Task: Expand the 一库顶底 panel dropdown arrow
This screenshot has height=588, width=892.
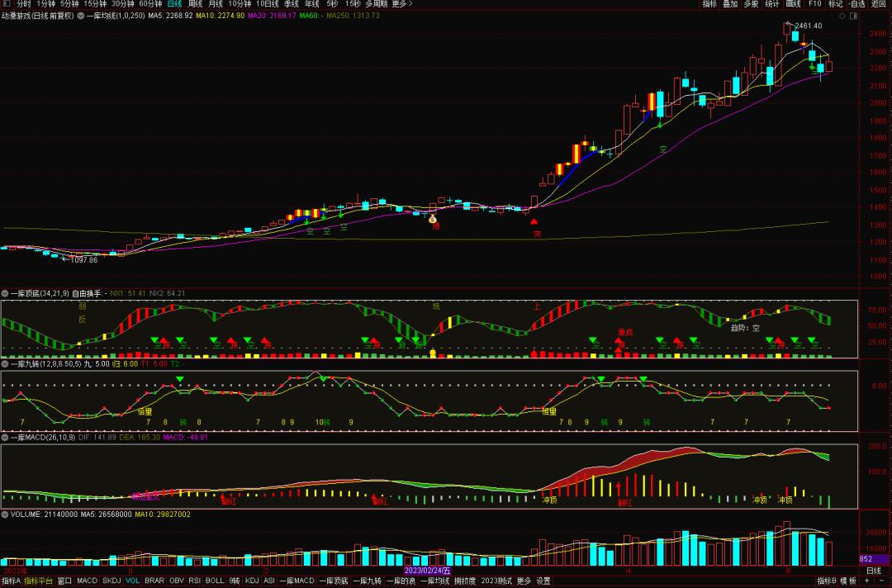Action: point(5,293)
